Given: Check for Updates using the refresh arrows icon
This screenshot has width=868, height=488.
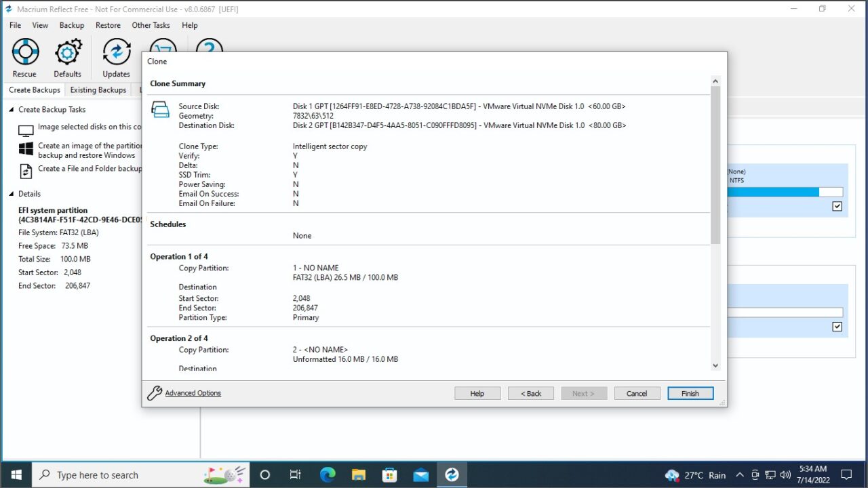Looking at the screenshot, I should coord(116,52).
